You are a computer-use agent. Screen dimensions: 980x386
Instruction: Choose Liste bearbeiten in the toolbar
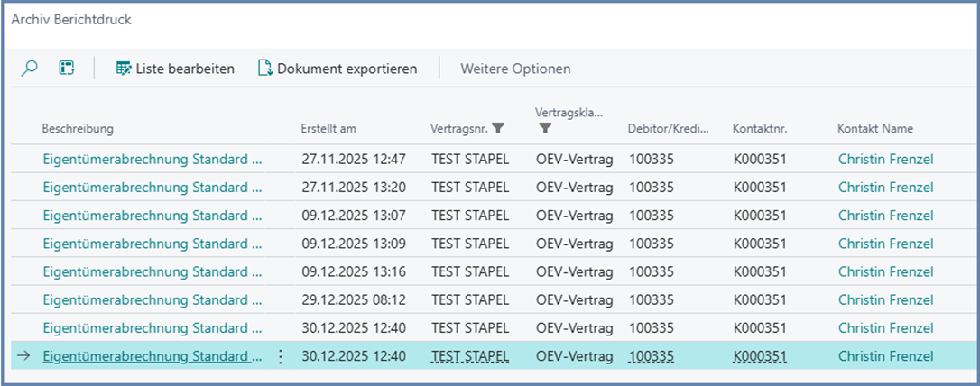point(185,69)
